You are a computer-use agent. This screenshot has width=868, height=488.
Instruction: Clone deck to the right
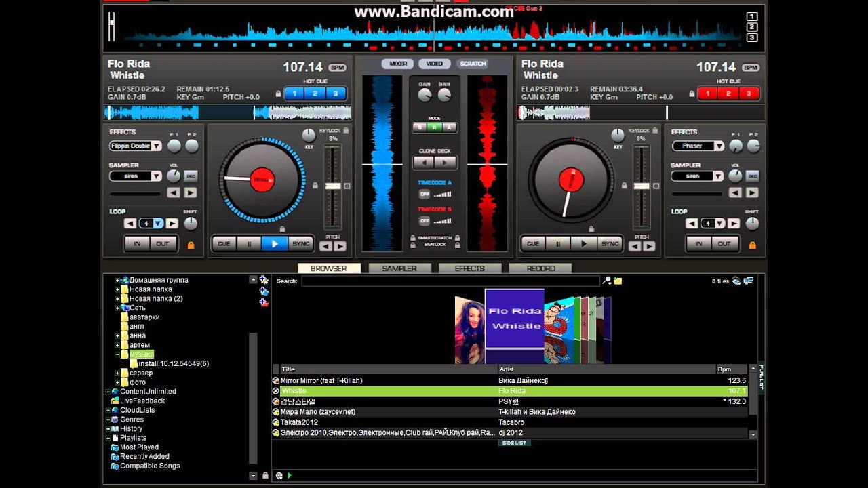(445, 163)
